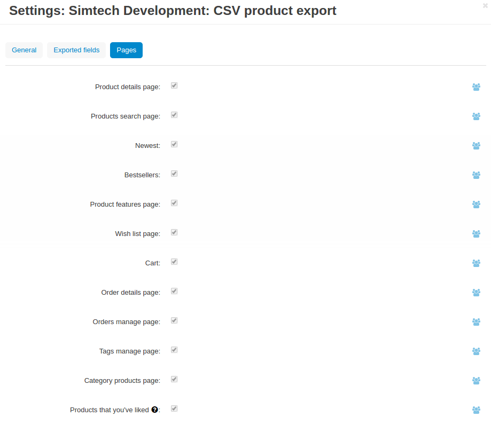Click the group icon for Order details page

(476, 293)
